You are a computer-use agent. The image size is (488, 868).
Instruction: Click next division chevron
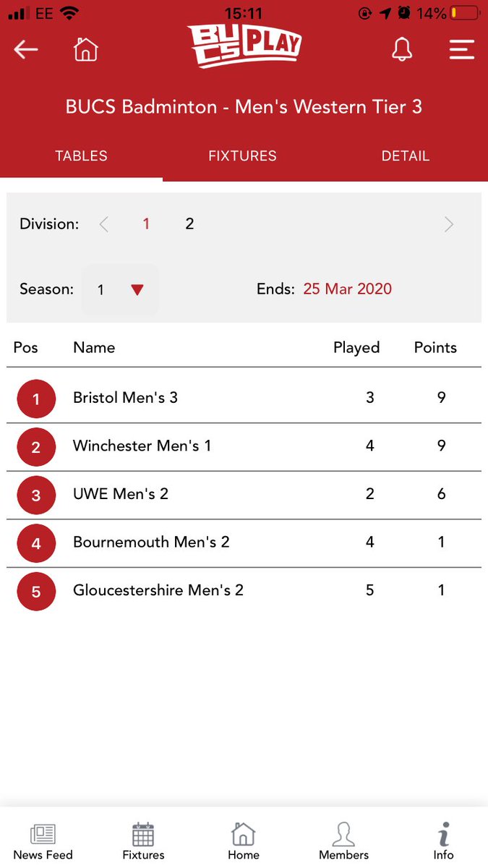coord(448,224)
